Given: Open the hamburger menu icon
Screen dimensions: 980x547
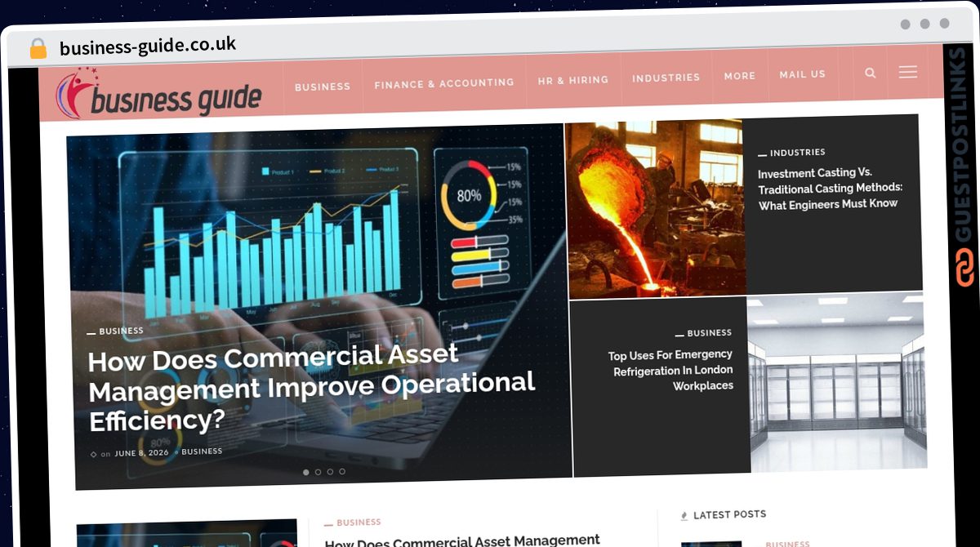Looking at the screenshot, I should (908, 72).
